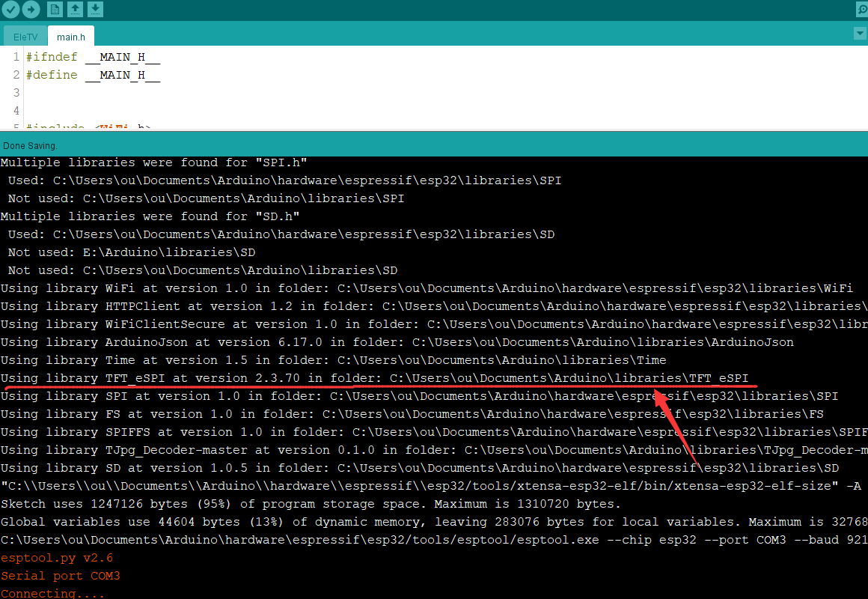Select the main.h tab
Viewport: 868px width, 599px height.
(71, 37)
